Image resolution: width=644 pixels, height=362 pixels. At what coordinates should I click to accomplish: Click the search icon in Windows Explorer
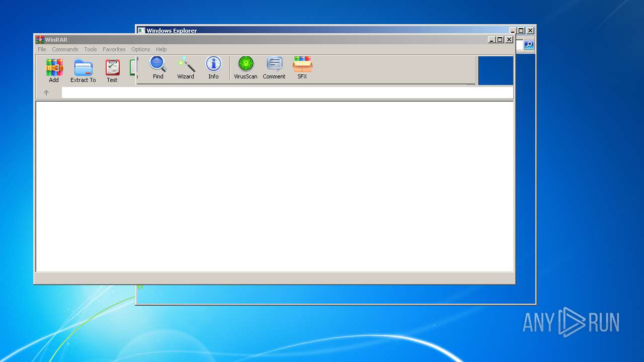(x=529, y=45)
